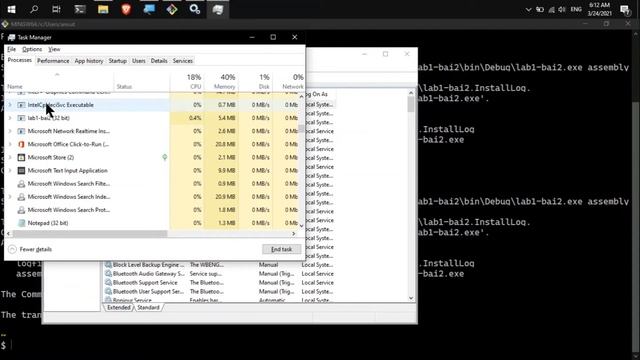Screen dimensions: 640x360
Task: Click the ENG language indicator
Action: coord(576,9)
